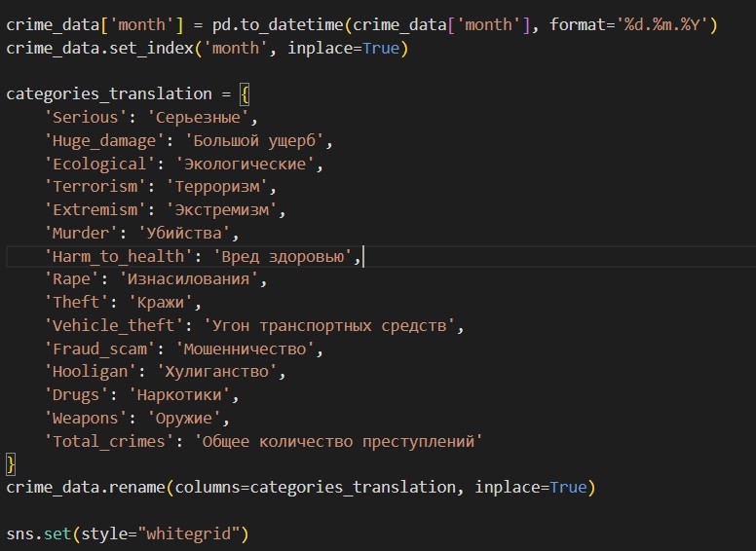756x551 pixels.
Task: Select 'crime_data.set_index' in second line
Action: 99,48
